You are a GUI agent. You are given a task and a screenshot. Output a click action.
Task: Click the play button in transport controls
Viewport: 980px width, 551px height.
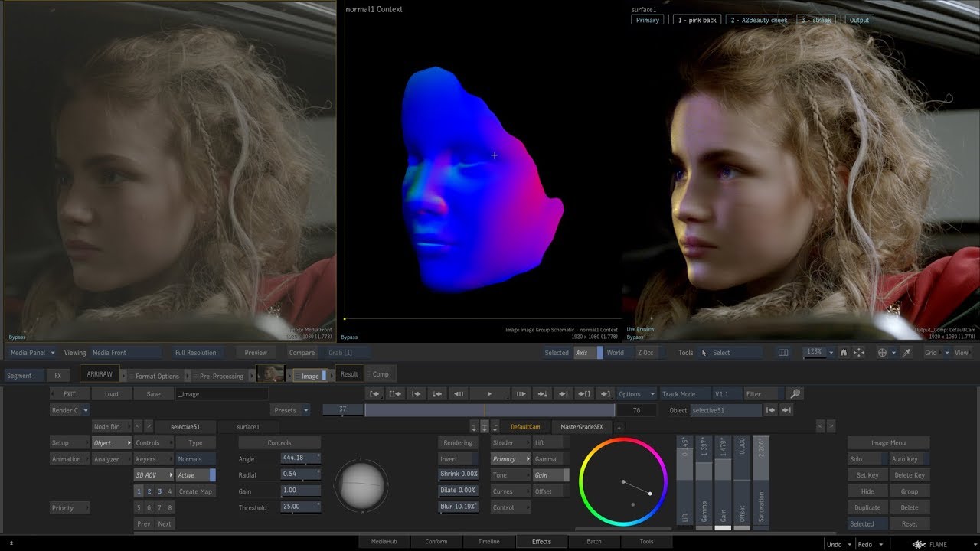click(489, 394)
